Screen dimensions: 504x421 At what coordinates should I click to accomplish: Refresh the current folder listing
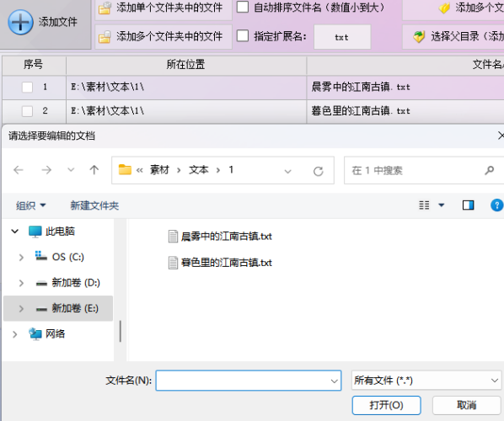pos(319,171)
